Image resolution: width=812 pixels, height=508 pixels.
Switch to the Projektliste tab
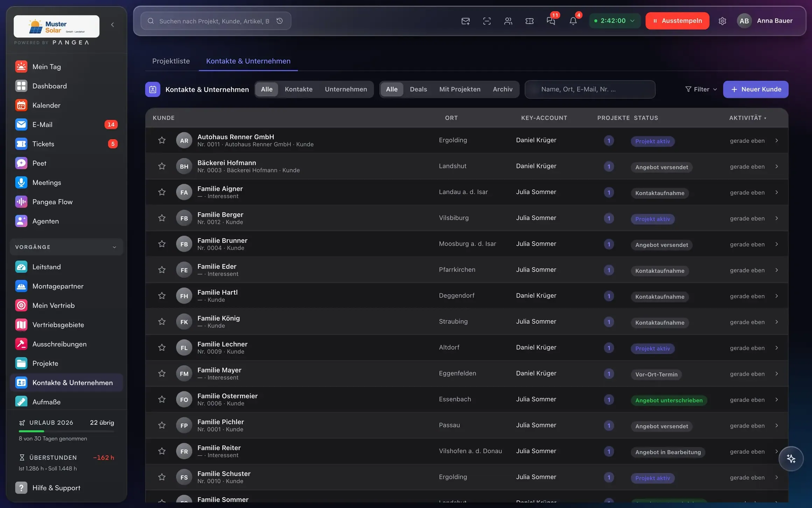(171, 61)
